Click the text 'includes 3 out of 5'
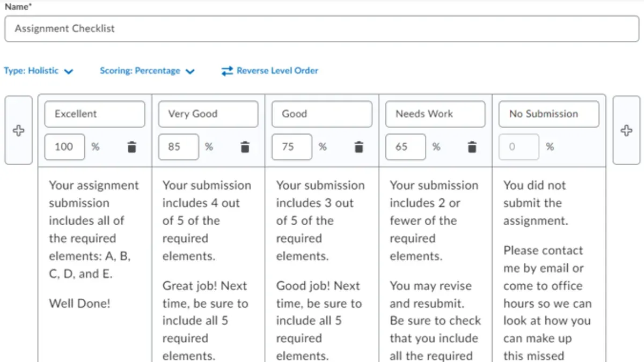The height and width of the screenshot is (362, 644). tap(315, 212)
